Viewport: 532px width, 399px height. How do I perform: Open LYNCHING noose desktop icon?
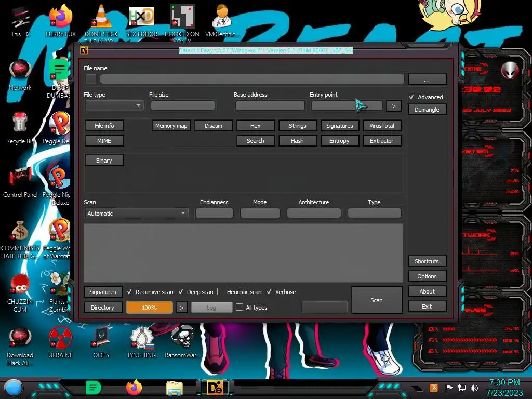click(x=142, y=342)
